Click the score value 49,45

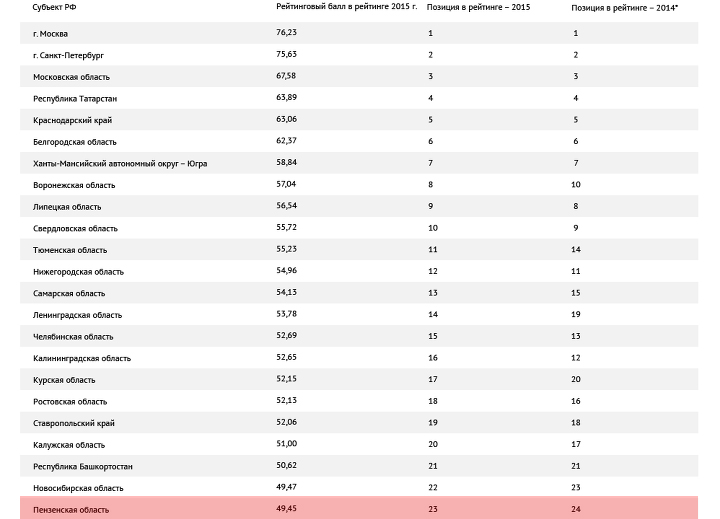(286, 510)
